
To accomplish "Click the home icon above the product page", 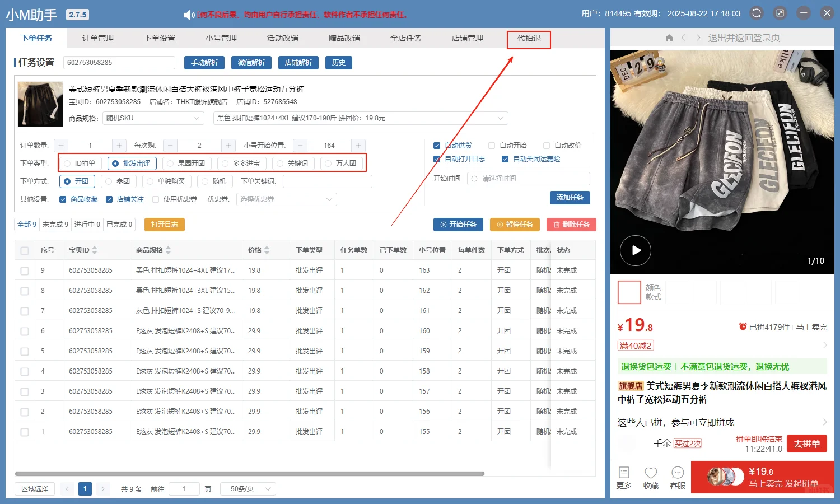I will [x=669, y=38].
